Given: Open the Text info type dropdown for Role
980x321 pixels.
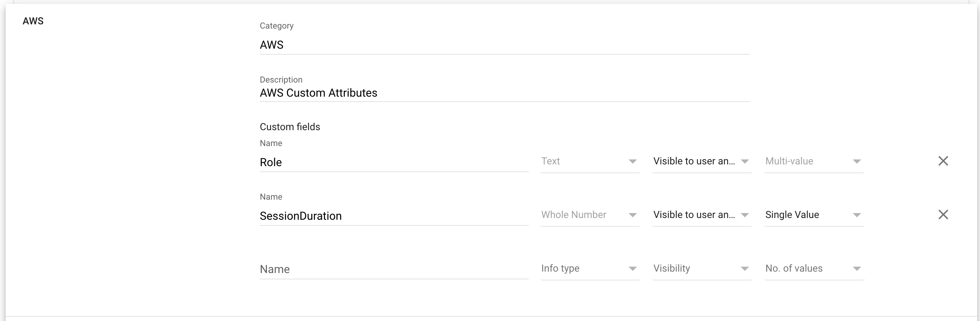Looking at the screenshot, I should pyautogui.click(x=589, y=161).
